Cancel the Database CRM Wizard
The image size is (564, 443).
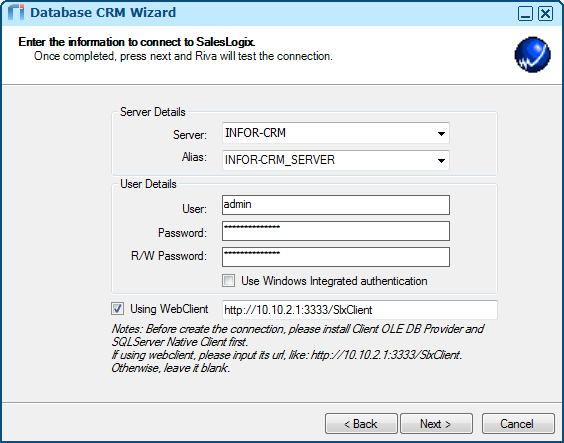tap(518, 424)
